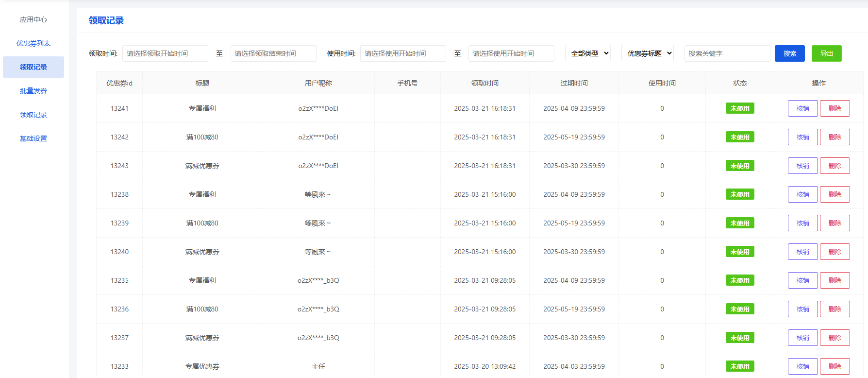The height and width of the screenshot is (378, 868).
Task: Open 基础设置 in the sidebar
Action: pos(33,138)
